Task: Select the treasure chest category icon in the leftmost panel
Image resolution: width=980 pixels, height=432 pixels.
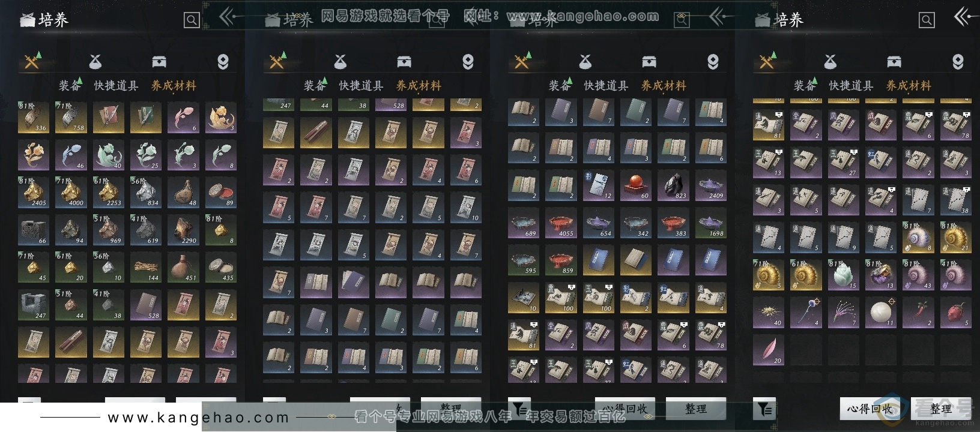Action: point(159,61)
